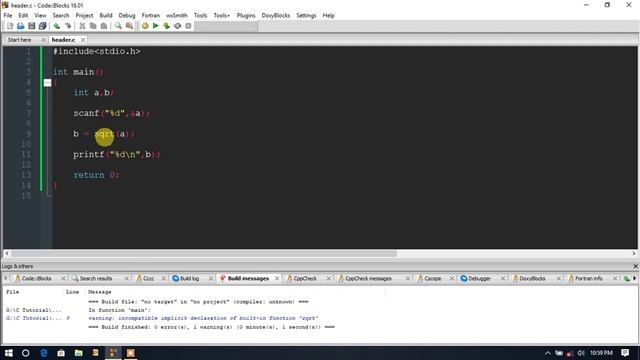Viewport: 640px width, 360px height.
Task: Close the Build messages tab
Action: (x=277, y=278)
